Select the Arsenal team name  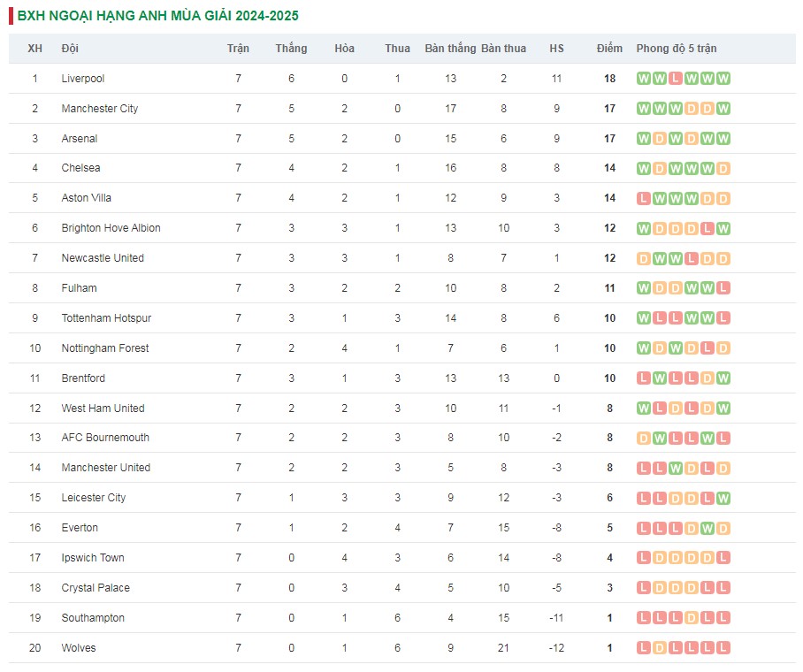click(80, 138)
